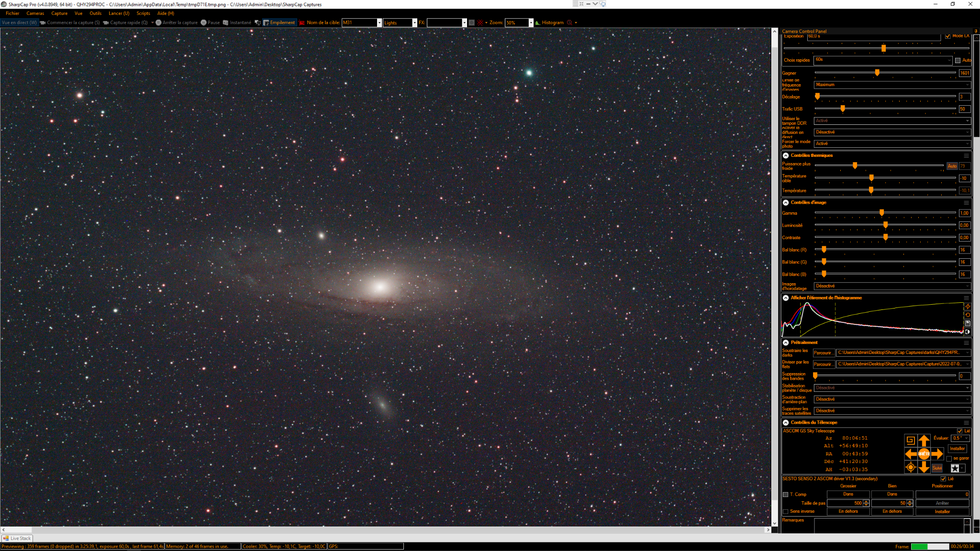This screenshot has height=551, width=980.
Task: Toggle the Suivi tracking button
Action: (937, 468)
